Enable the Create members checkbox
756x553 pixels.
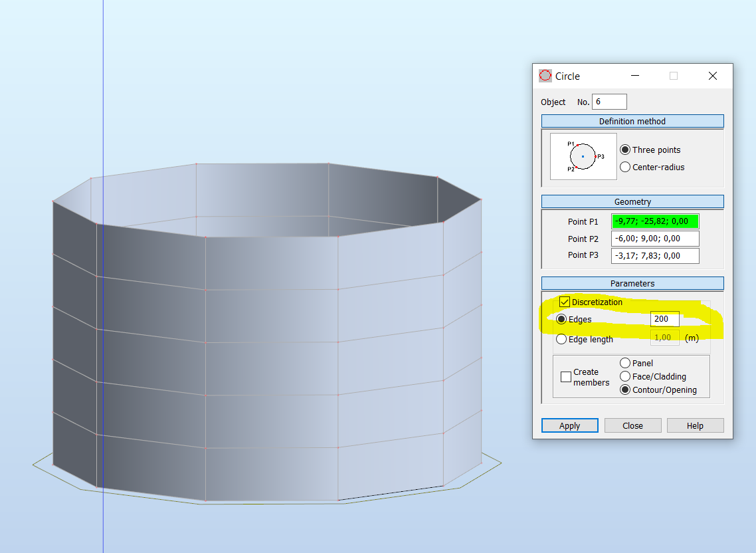point(565,376)
